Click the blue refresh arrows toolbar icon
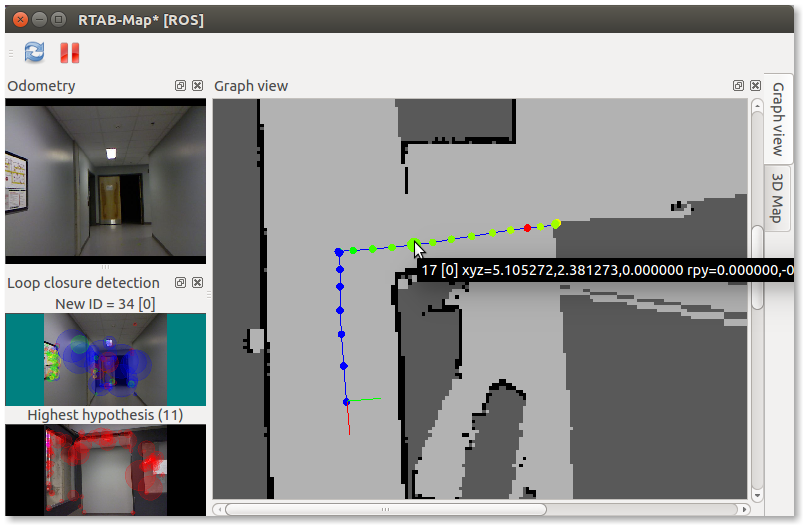Screen dimensions: 803x525 (x=35, y=53)
